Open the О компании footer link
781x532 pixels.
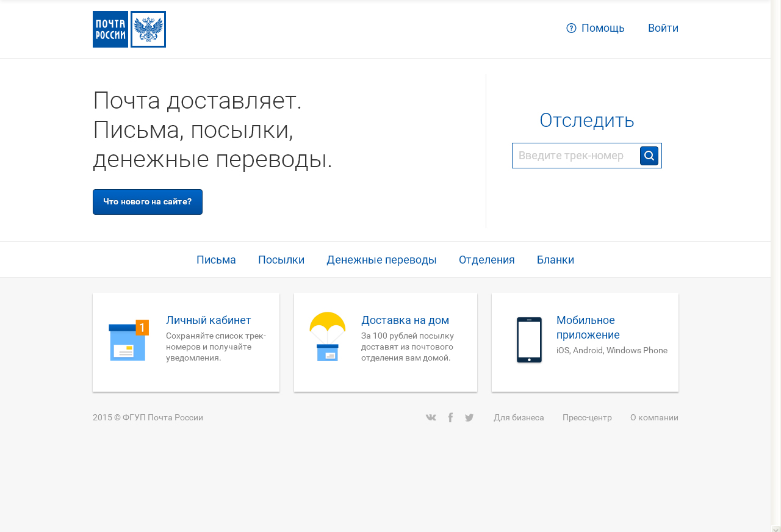654,418
